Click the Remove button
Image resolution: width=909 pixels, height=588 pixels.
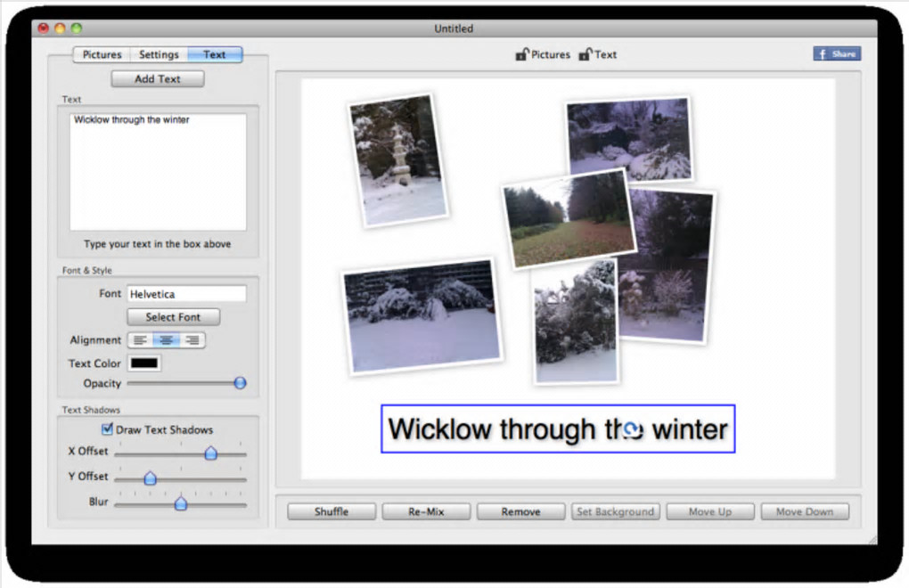coord(520,511)
